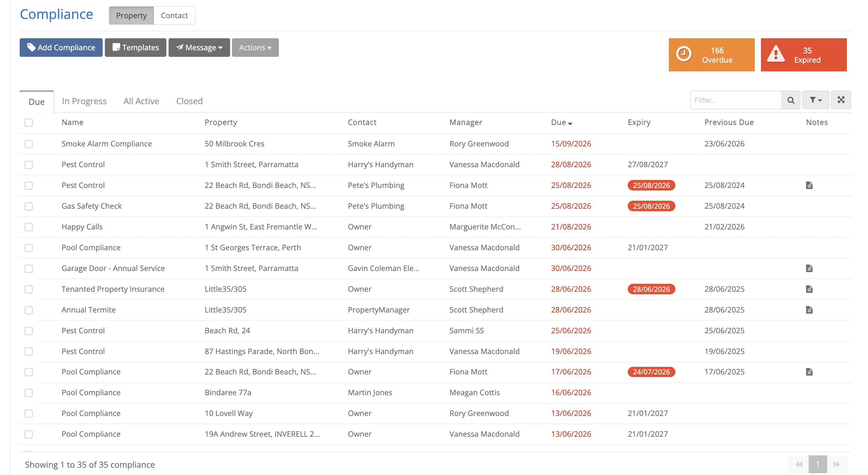Viewport: 868px width, 475px height.
Task: Click Add Compliance tag button
Action: tap(61, 48)
